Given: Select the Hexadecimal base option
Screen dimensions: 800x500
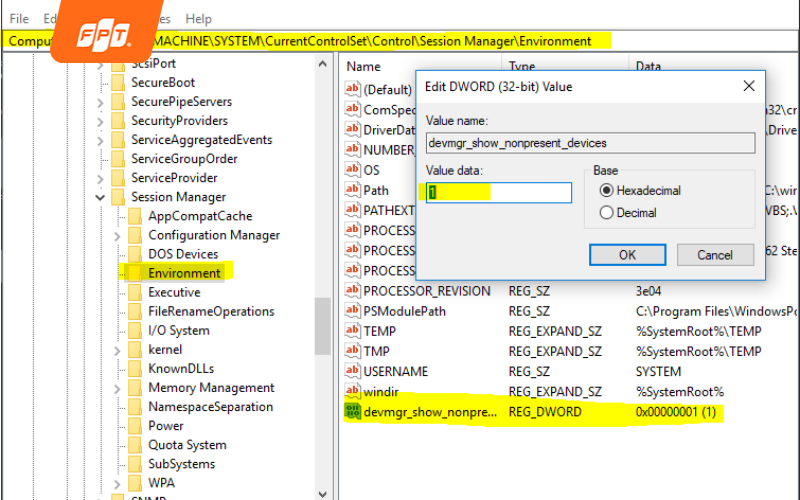Looking at the screenshot, I should tap(606, 190).
